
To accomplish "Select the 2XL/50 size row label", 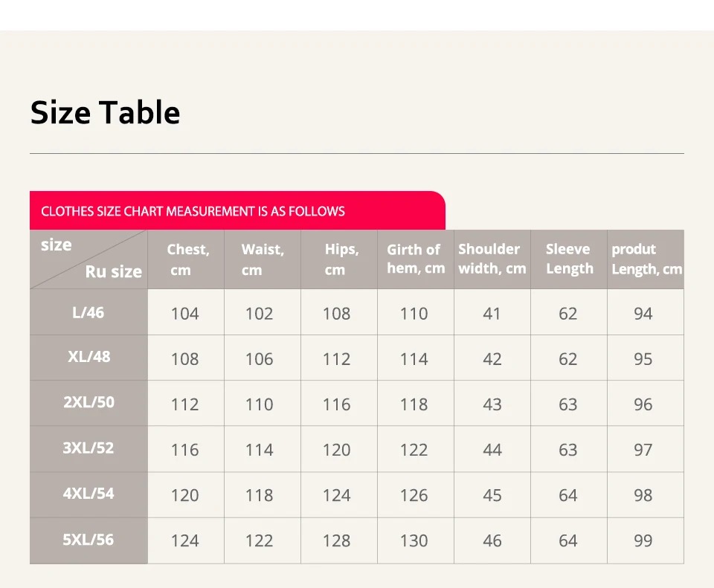I will point(89,403).
